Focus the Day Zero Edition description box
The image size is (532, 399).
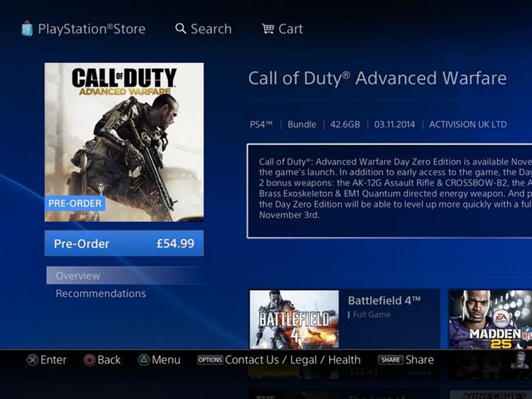389,191
